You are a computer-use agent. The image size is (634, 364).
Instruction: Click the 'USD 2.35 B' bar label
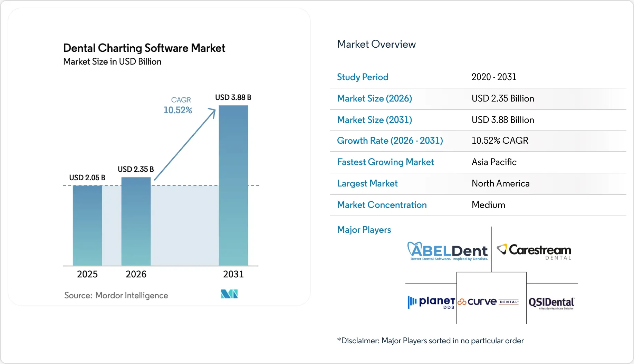[x=136, y=169]
